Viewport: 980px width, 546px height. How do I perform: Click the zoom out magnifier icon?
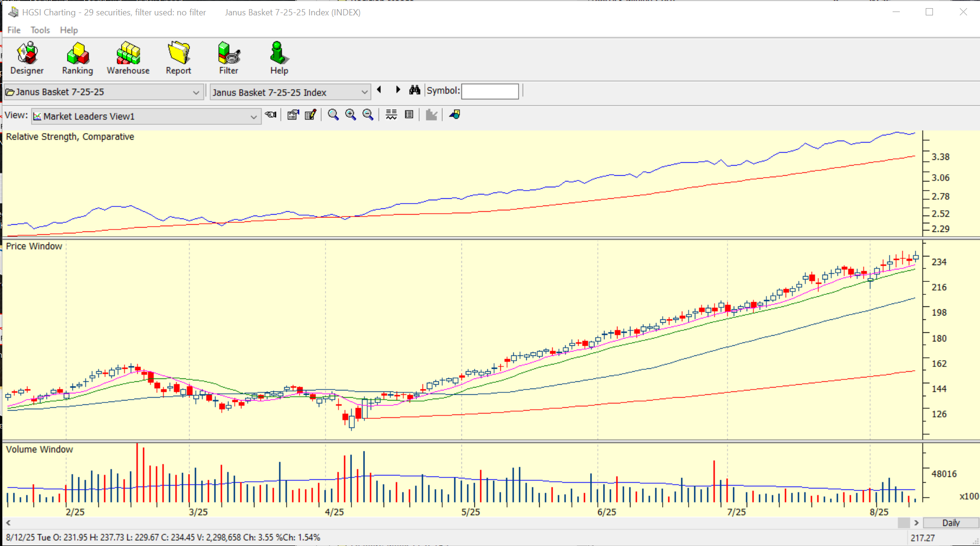(368, 115)
